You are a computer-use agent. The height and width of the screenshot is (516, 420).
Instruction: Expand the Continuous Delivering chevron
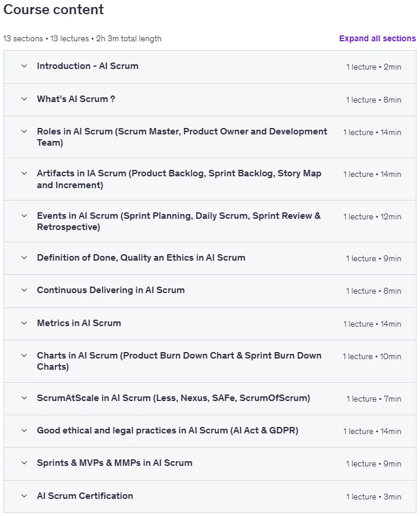(x=24, y=290)
